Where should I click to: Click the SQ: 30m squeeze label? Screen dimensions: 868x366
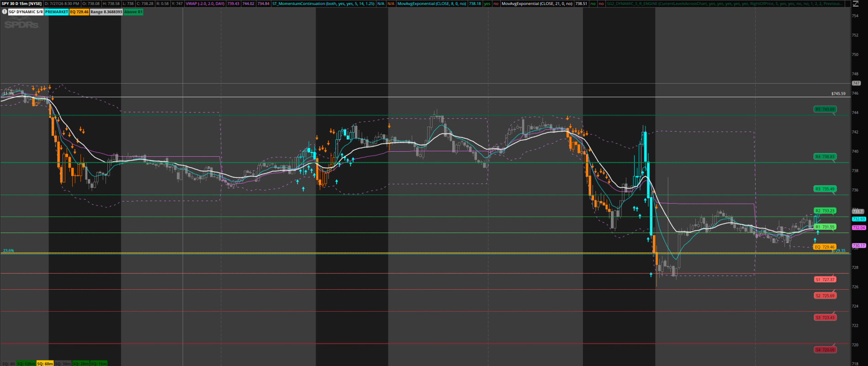pos(63,364)
